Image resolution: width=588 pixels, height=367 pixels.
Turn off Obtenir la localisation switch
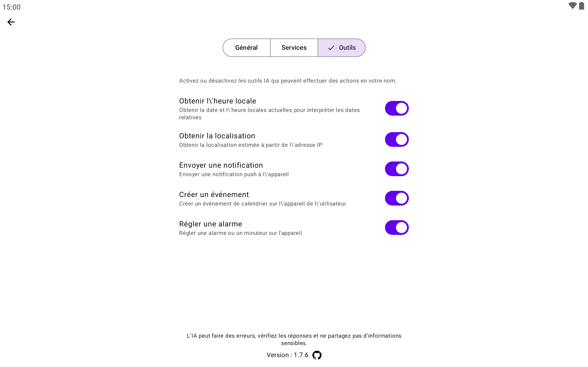(396, 139)
